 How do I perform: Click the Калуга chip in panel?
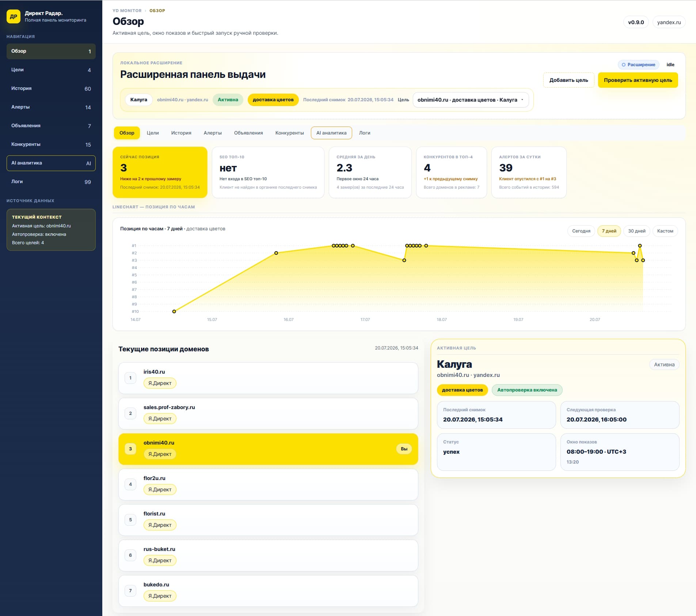[139, 100]
